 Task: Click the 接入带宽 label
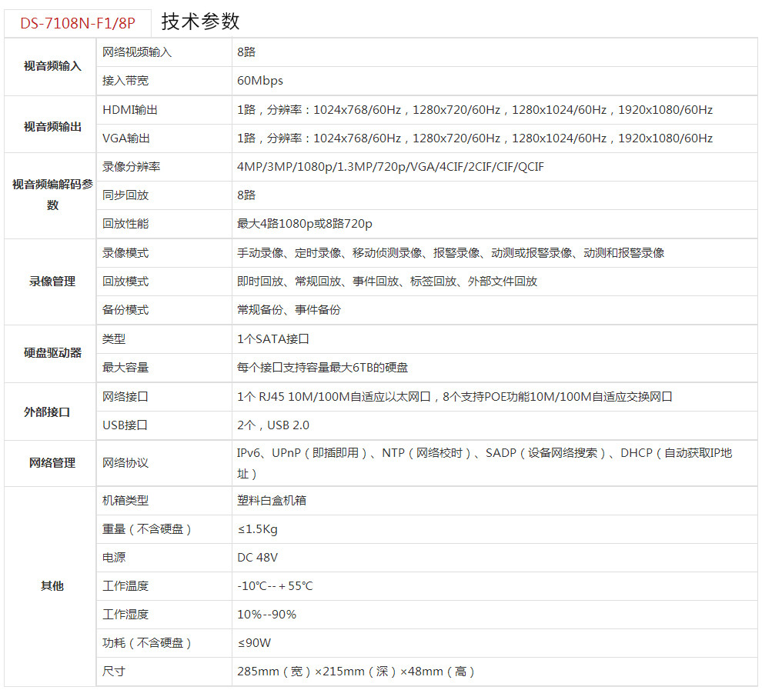125,81
